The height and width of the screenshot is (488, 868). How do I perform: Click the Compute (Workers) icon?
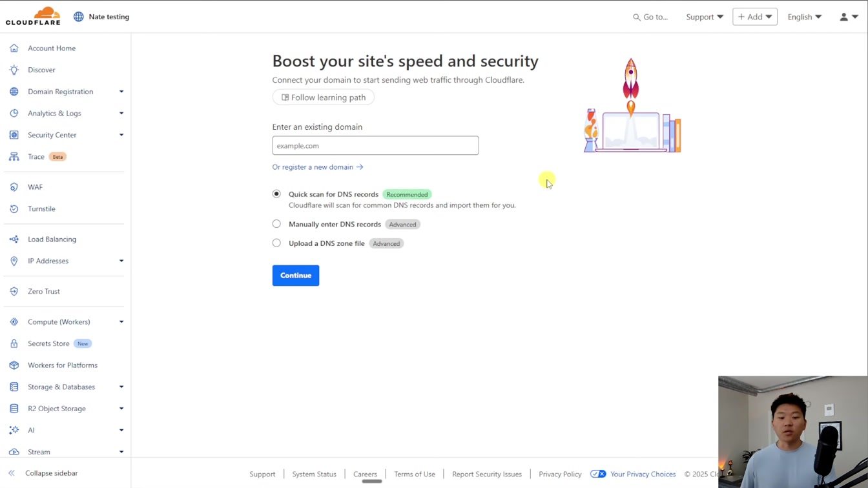pyautogui.click(x=14, y=322)
